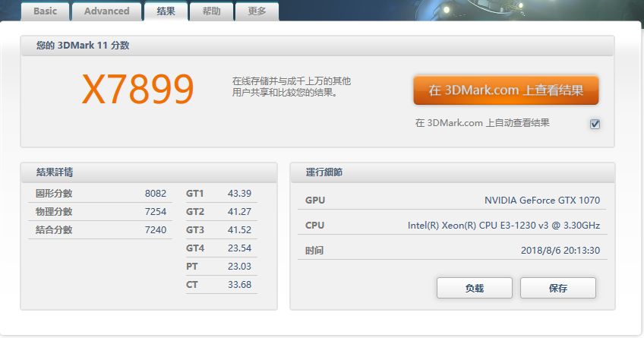This screenshot has width=644, height=338.
Task: Click the 在线存储并与成千上万 description text
Action: (291, 87)
